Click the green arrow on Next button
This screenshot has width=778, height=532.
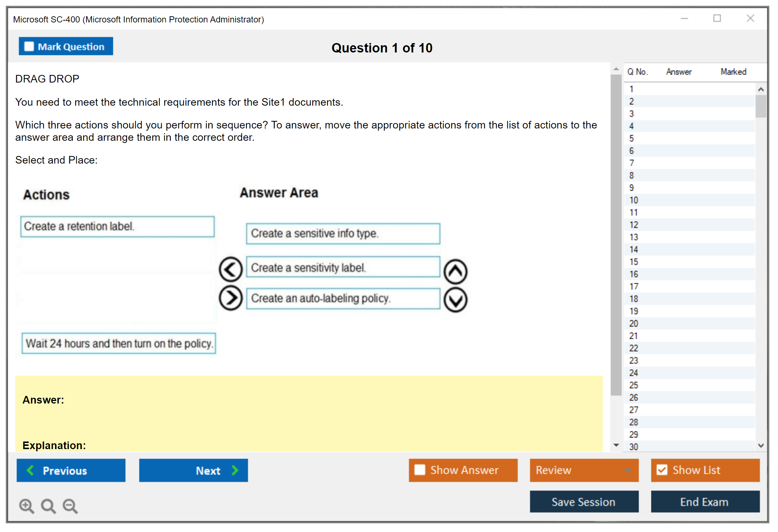pos(235,470)
